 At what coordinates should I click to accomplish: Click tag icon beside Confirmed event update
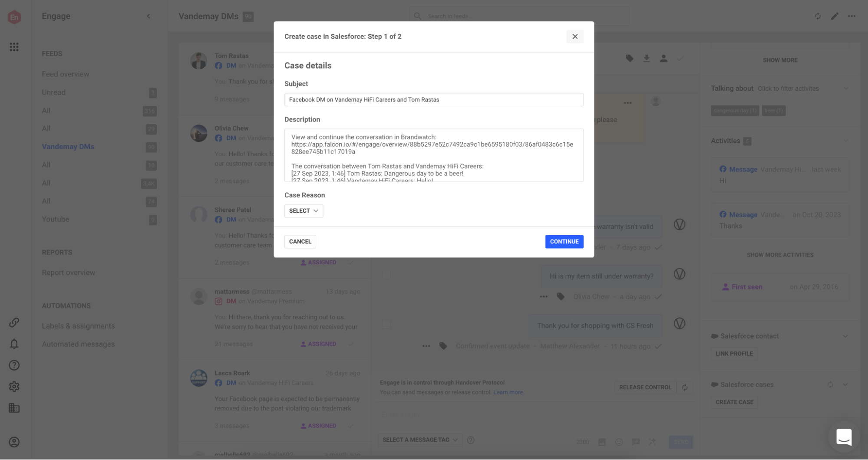point(443,346)
